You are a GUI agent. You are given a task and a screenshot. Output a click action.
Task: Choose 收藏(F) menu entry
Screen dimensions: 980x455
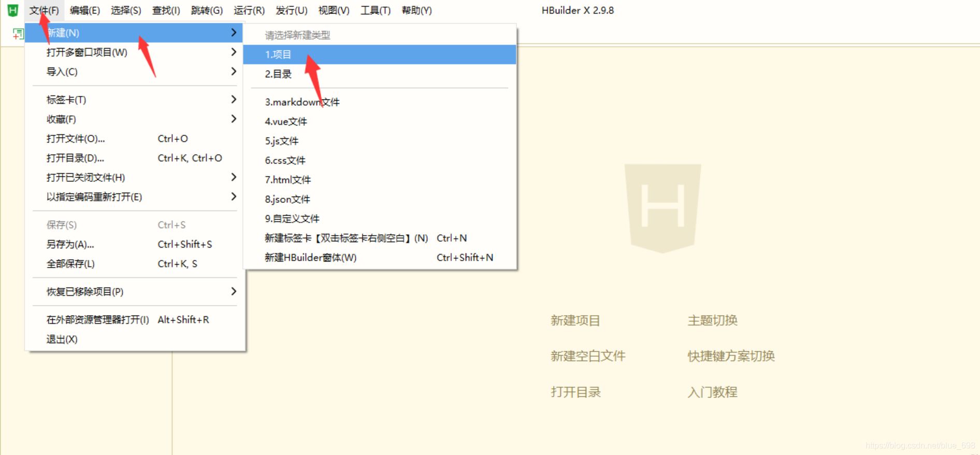134,119
